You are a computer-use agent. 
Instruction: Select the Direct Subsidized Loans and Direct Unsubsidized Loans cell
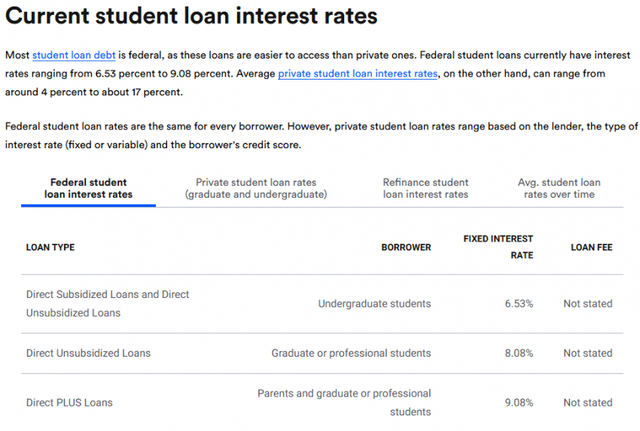107,303
